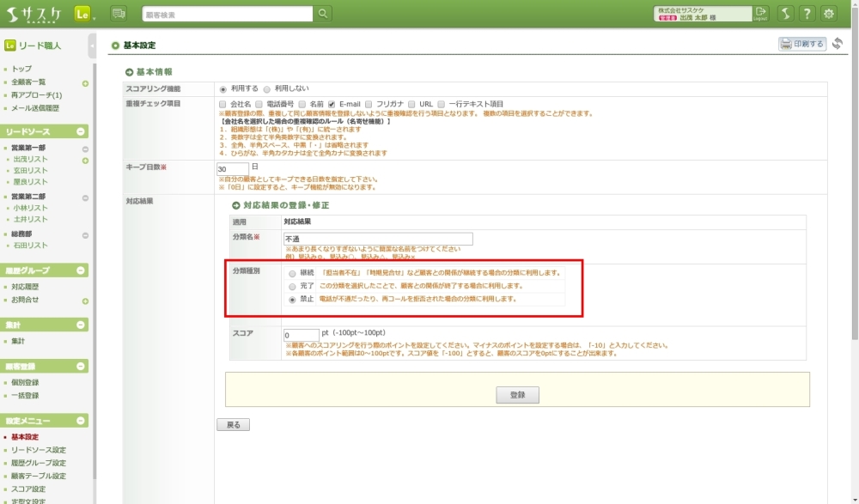This screenshot has width=859, height=504.
Task: Collapse the 設定メニュー sidebar section
Action: (81, 421)
